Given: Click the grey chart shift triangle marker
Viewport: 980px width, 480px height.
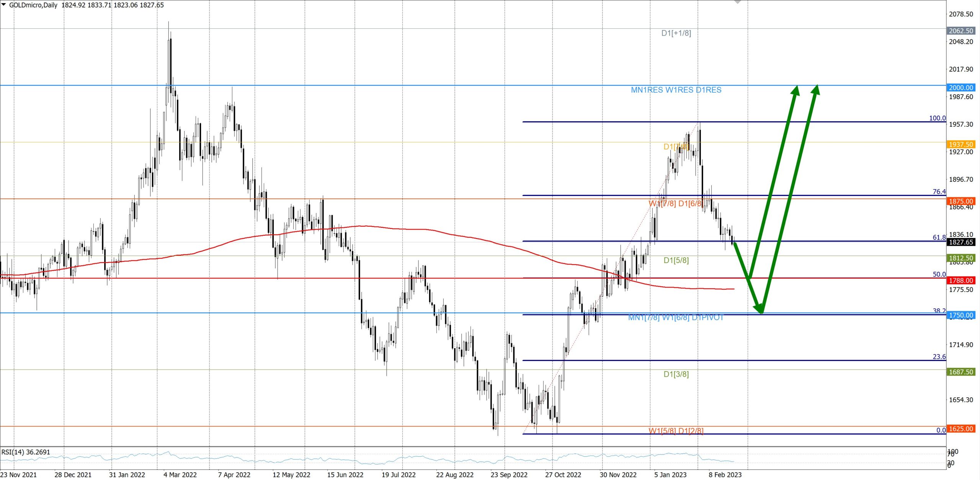Looking at the screenshot, I should pos(738,2).
